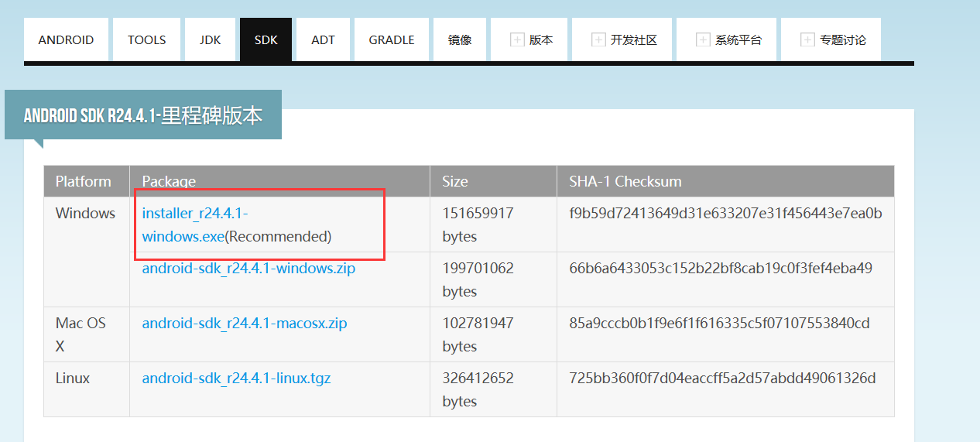Click the plus icon beside 系统平台
Viewport: 980px width, 442px height.
click(x=703, y=39)
